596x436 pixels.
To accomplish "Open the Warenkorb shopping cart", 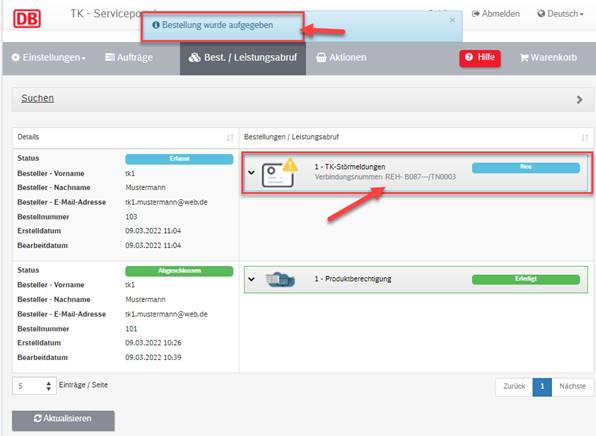I will click(x=548, y=58).
